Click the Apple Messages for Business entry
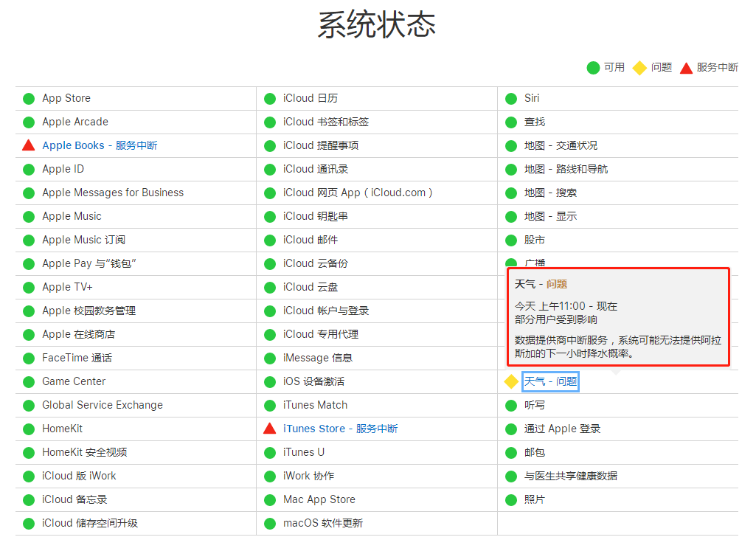 (x=113, y=193)
